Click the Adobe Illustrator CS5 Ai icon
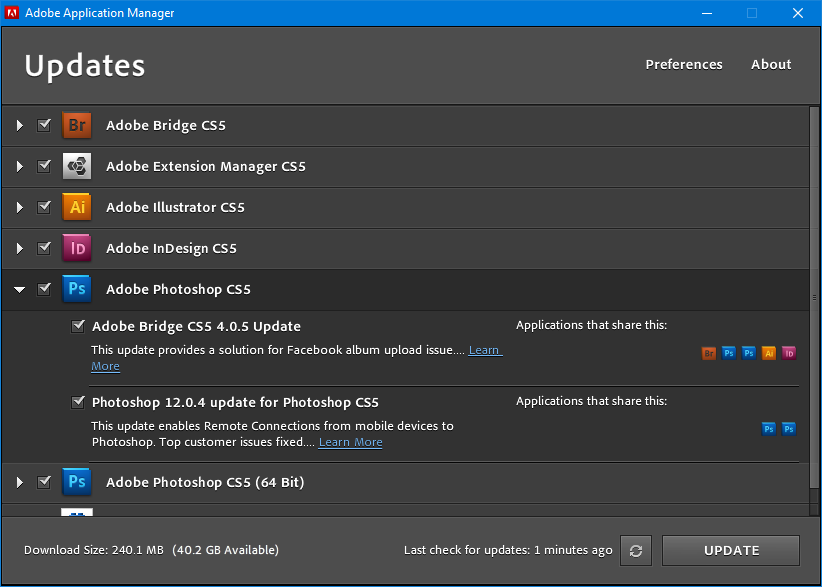This screenshot has width=822, height=587. click(77, 207)
